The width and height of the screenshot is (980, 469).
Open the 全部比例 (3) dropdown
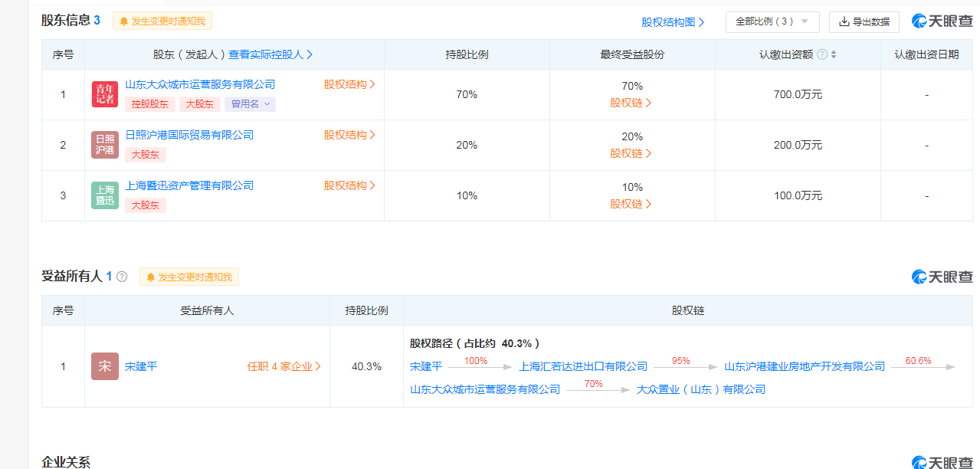tap(772, 21)
